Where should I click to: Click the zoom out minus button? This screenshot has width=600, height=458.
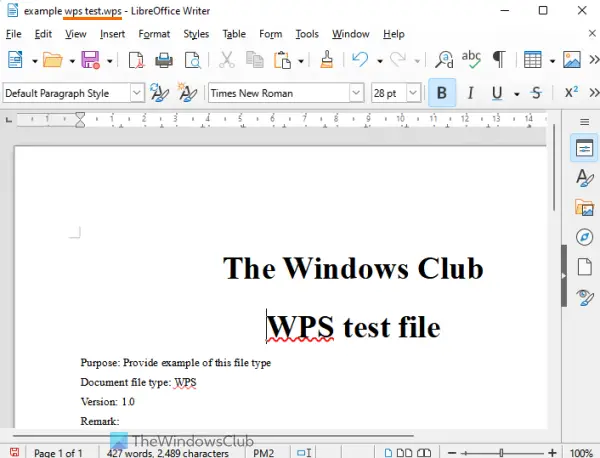[452, 453]
